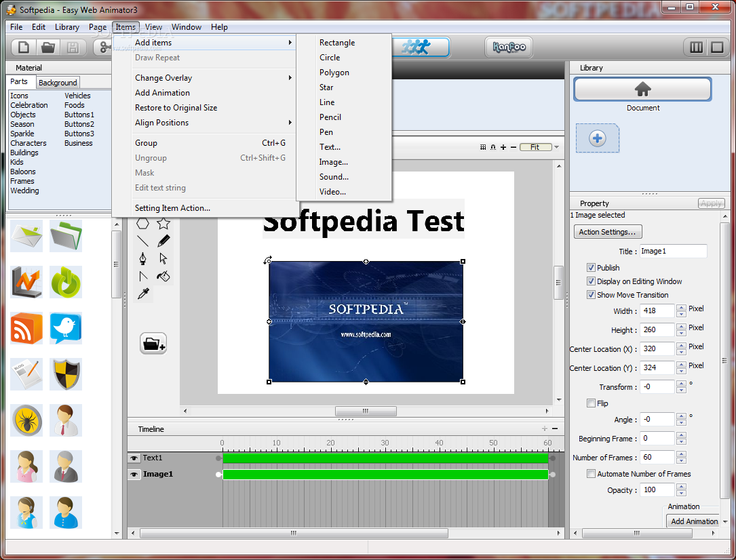Collapse timeline rows with the minus button
The height and width of the screenshot is (560, 736).
(x=555, y=428)
